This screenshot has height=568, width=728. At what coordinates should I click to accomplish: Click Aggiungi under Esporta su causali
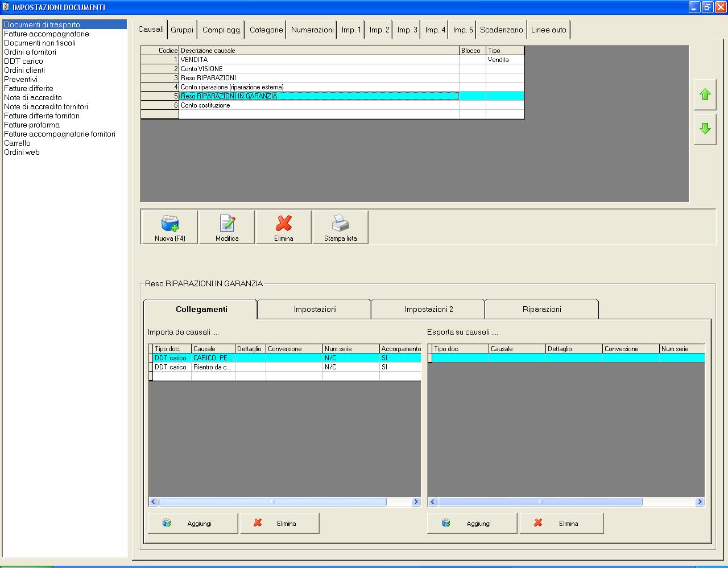click(472, 523)
